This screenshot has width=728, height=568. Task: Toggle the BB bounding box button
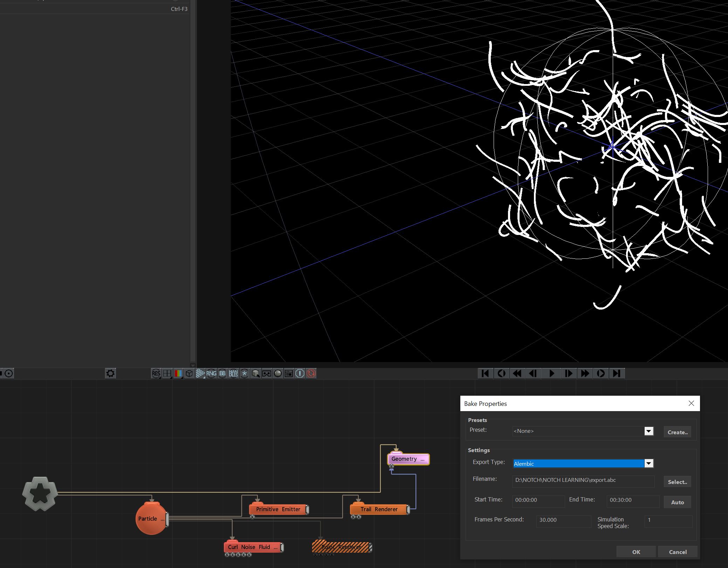(222, 373)
